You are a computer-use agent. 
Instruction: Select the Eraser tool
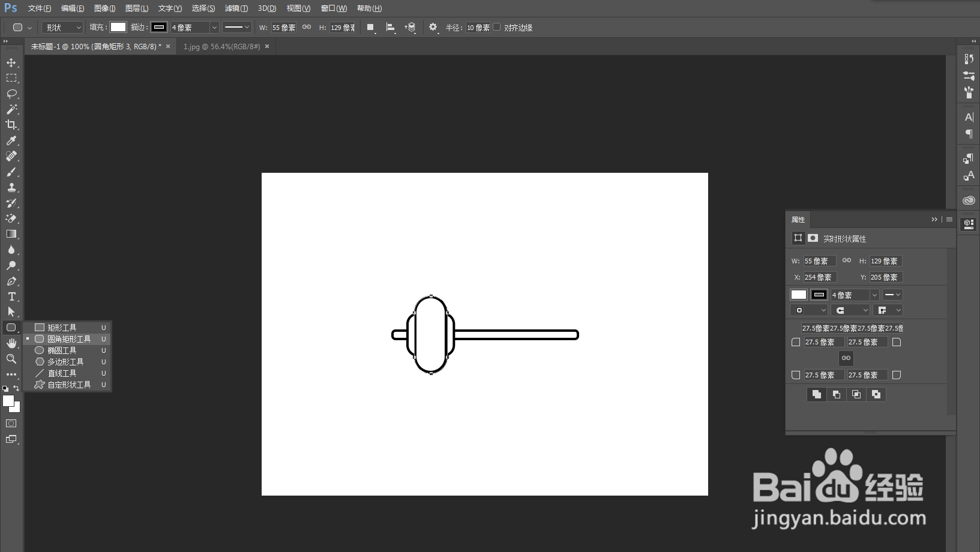(x=11, y=218)
